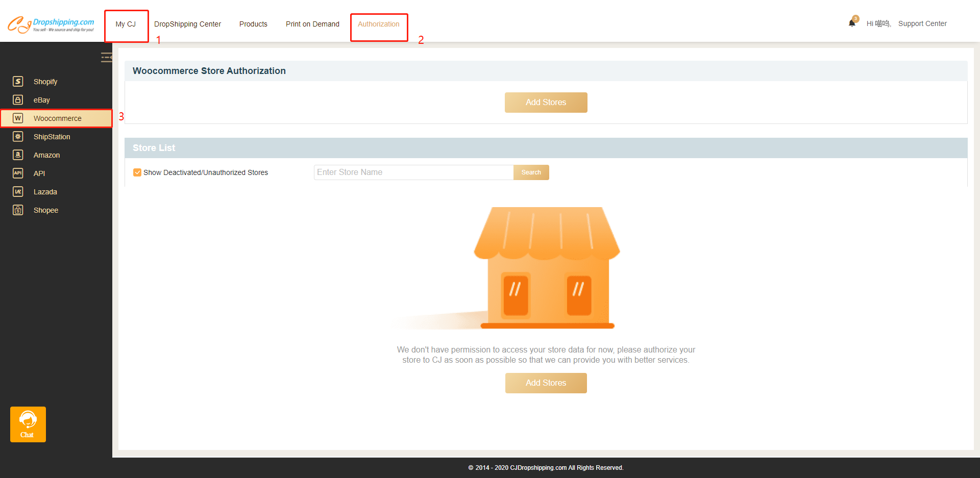Click the Enter Store Name field
Screen dimensions: 980x478
click(413, 172)
